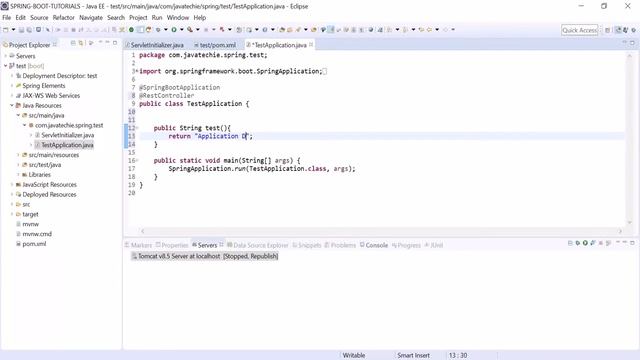This screenshot has width=640, height=360.
Task: Click the New file toolbar icon
Action: 6,29
